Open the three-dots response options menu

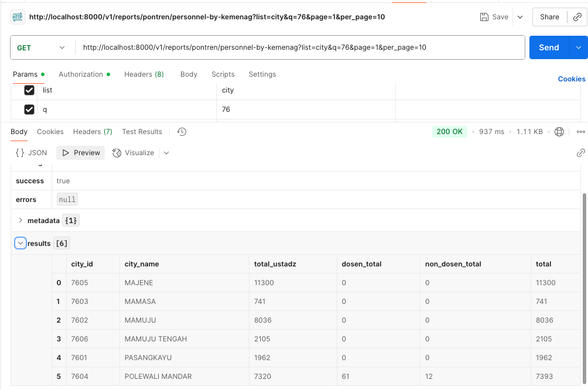(x=580, y=132)
